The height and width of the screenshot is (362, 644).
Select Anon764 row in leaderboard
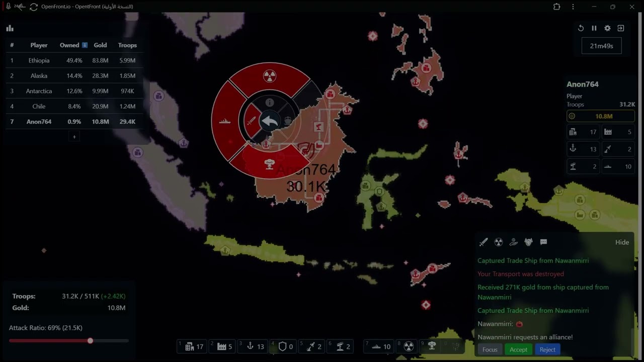[x=74, y=122]
